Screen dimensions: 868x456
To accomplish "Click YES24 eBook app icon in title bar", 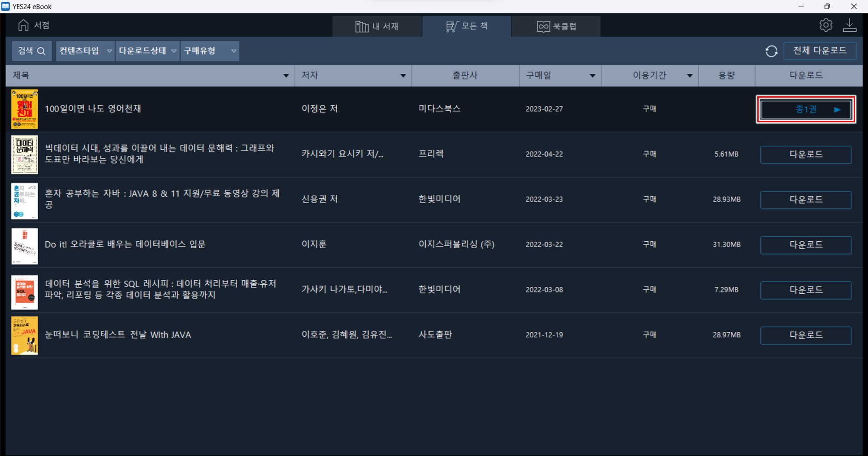I will [5, 6].
